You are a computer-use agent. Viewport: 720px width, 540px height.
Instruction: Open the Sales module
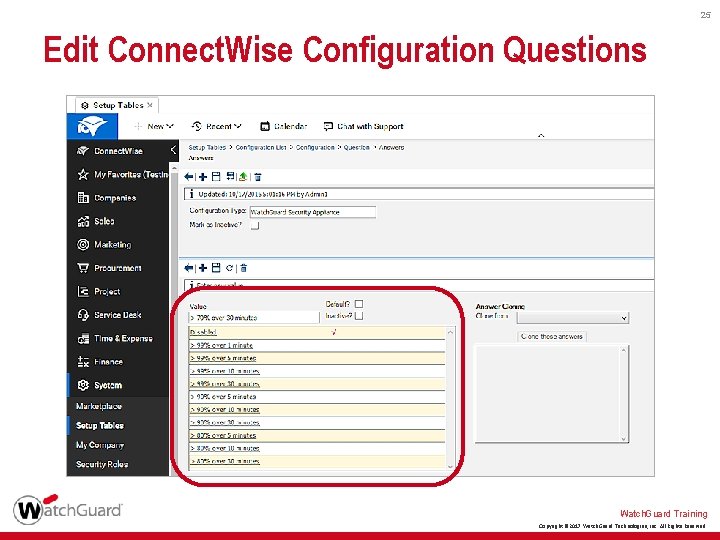96,221
